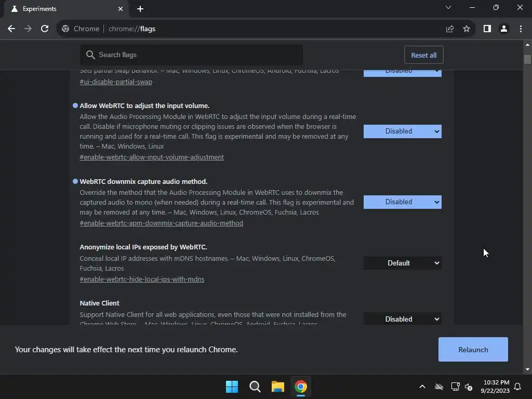532x399 pixels.
Task: Click the scrollbar up arrow
Action: click(527, 45)
